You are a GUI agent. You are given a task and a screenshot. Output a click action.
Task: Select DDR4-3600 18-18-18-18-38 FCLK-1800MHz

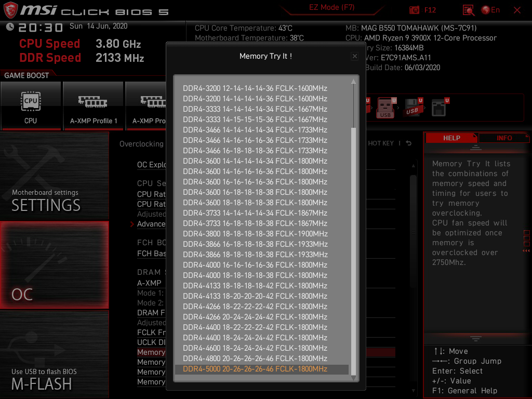pyautogui.click(x=262, y=203)
